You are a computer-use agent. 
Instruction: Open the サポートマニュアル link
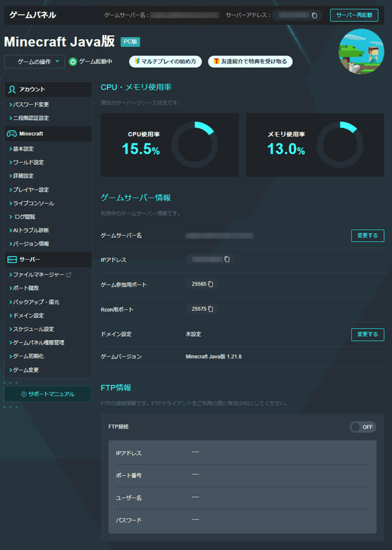coord(47,394)
